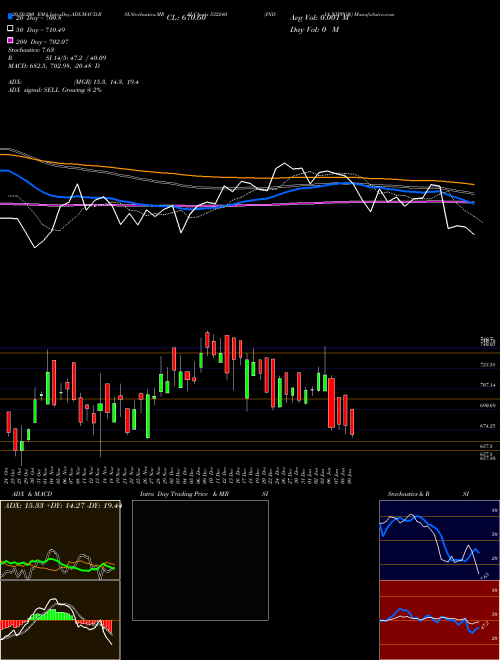This screenshot has height=660, width=500.
Task: Click the magenta 200 Day legend swatch
Action: tap(10, 40)
